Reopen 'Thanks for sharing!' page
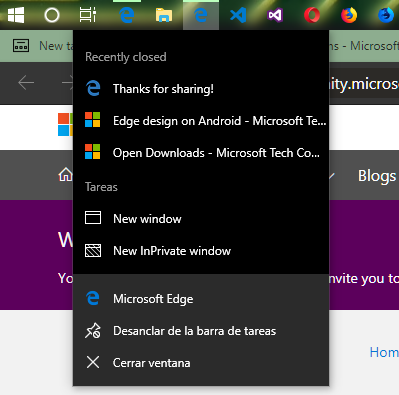Viewport: 399px width, 395px height. coord(201,89)
